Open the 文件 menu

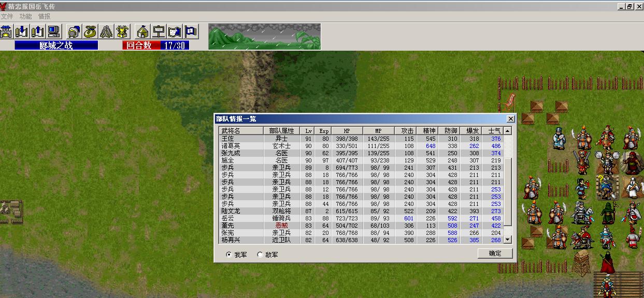click(x=7, y=17)
